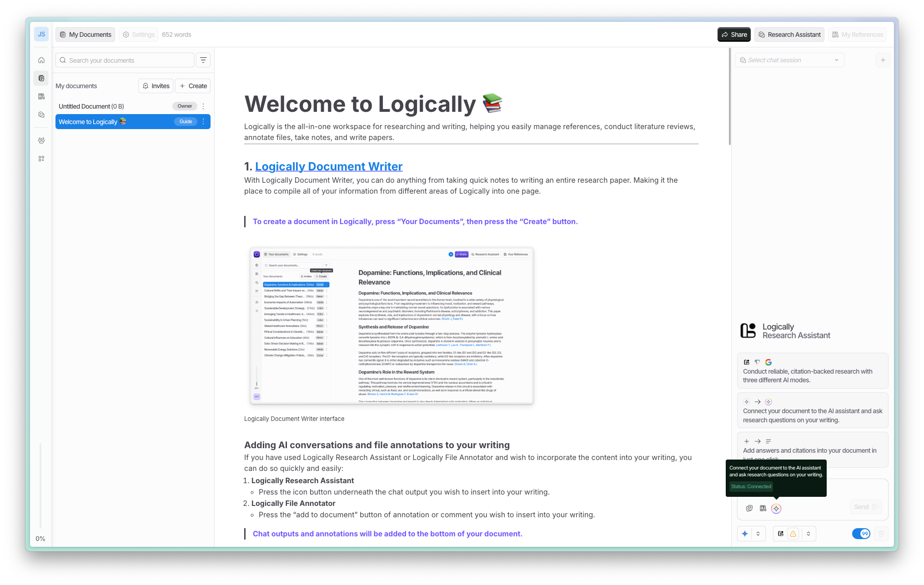
Task: Open the Logically Document Writer link
Action: (x=329, y=166)
